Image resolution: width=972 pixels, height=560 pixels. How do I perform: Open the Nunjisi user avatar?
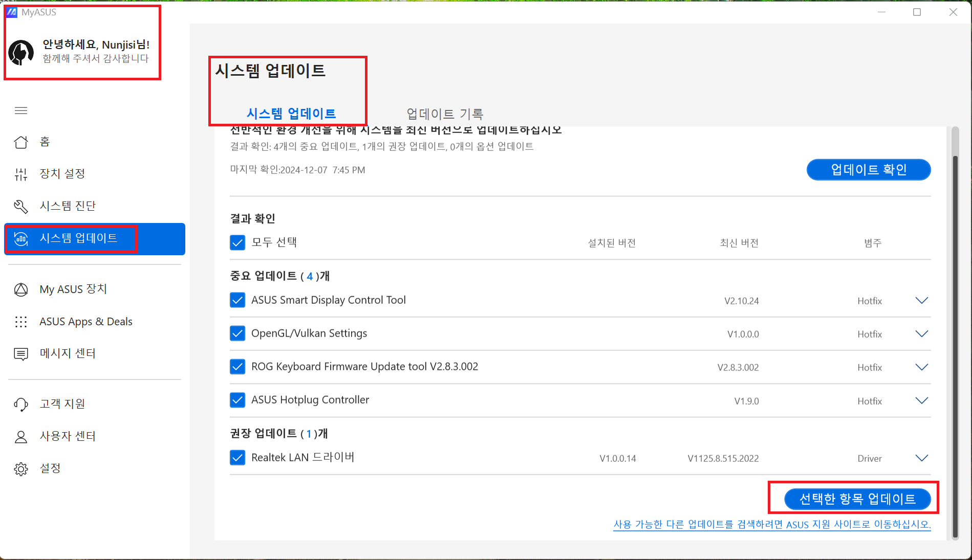pos(21,52)
